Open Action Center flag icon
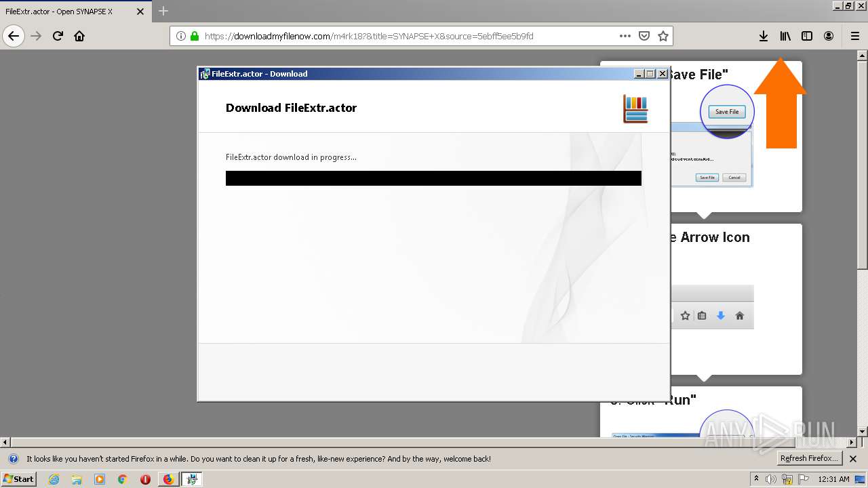 [804, 479]
